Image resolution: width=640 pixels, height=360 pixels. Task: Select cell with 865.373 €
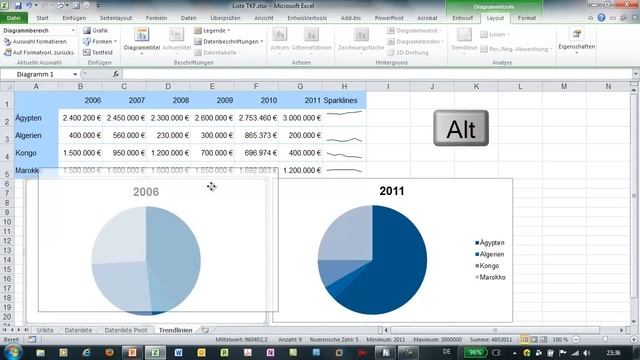coord(256,136)
